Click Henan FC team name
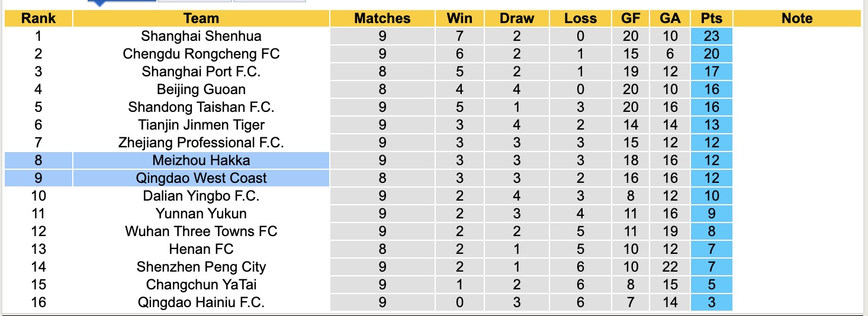Image resolution: width=868 pixels, height=316 pixels. 201,249
